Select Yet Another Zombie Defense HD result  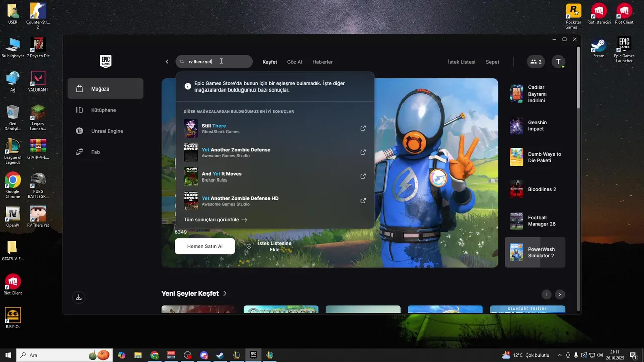[275, 201]
